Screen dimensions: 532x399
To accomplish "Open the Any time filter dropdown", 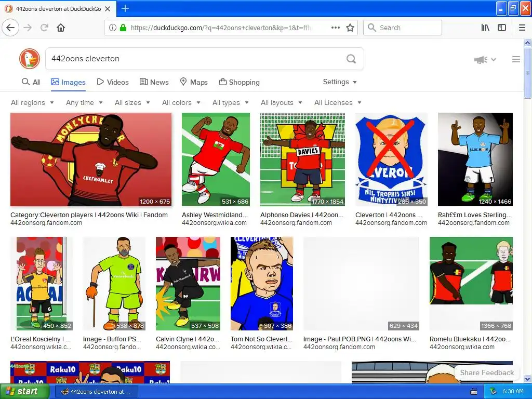I will [84, 102].
